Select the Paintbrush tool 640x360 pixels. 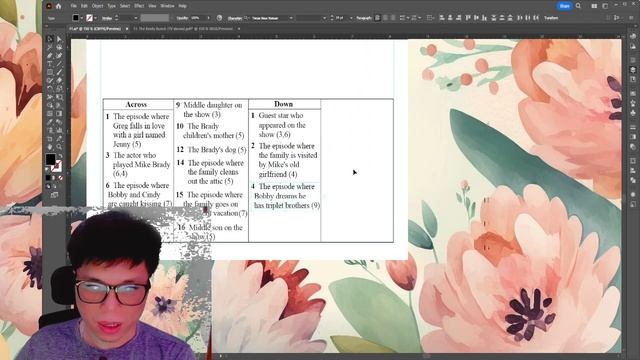coord(59,72)
